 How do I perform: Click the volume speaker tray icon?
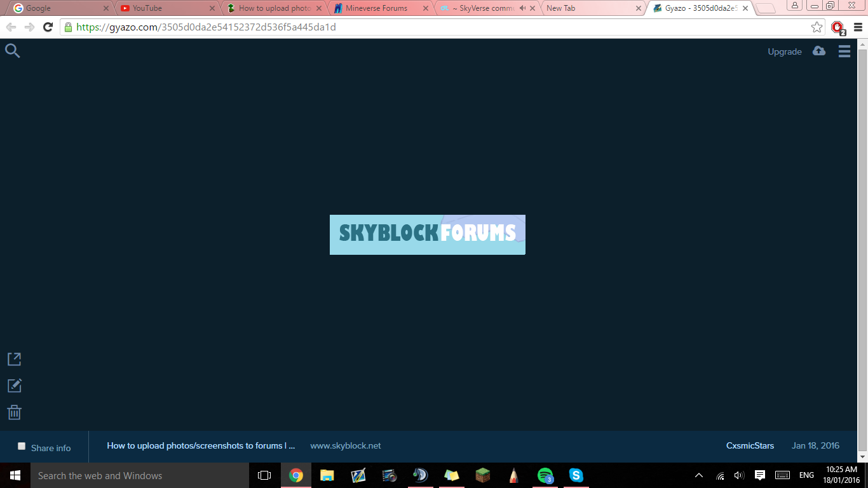pos(739,475)
